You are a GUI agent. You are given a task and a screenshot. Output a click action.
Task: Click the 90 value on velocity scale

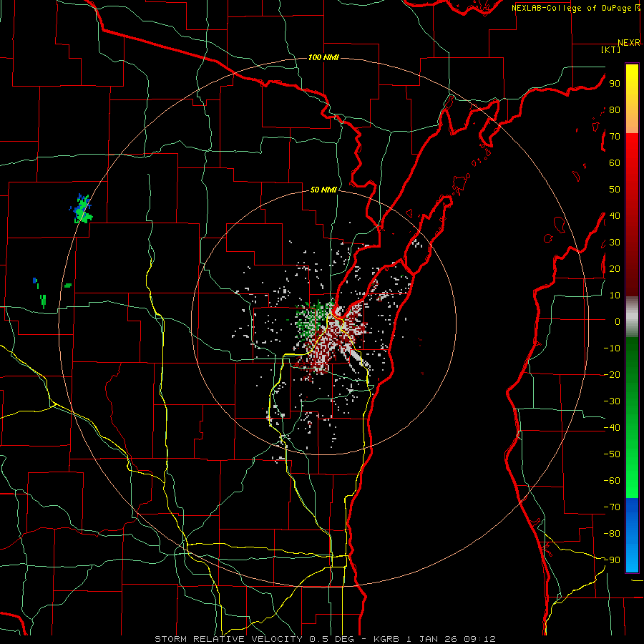click(x=615, y=84)
